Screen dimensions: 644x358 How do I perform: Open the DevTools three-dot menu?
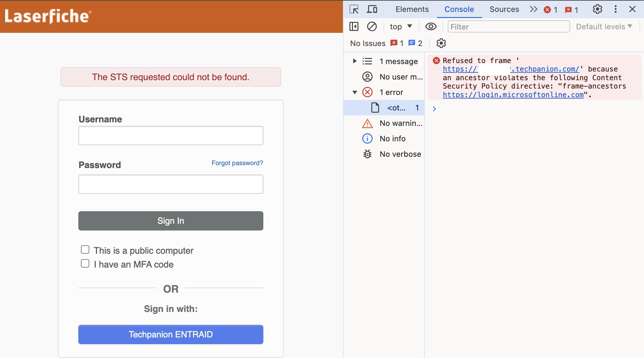(615, 9)
